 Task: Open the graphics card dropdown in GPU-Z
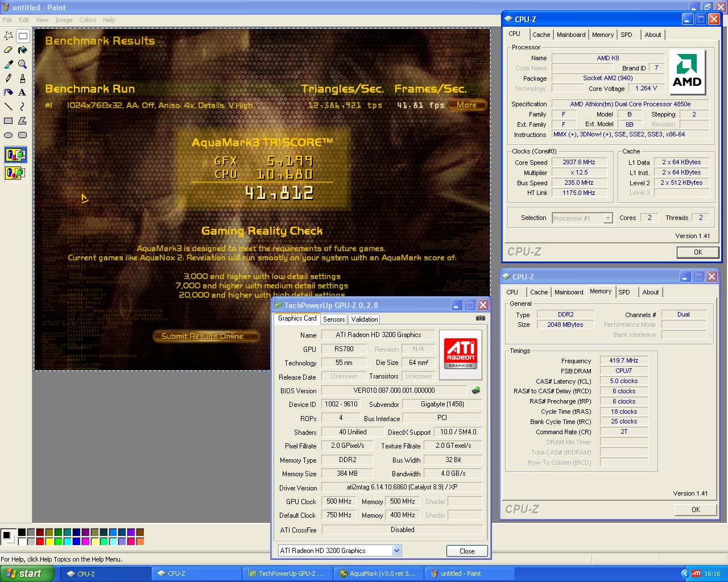(397, 551)
